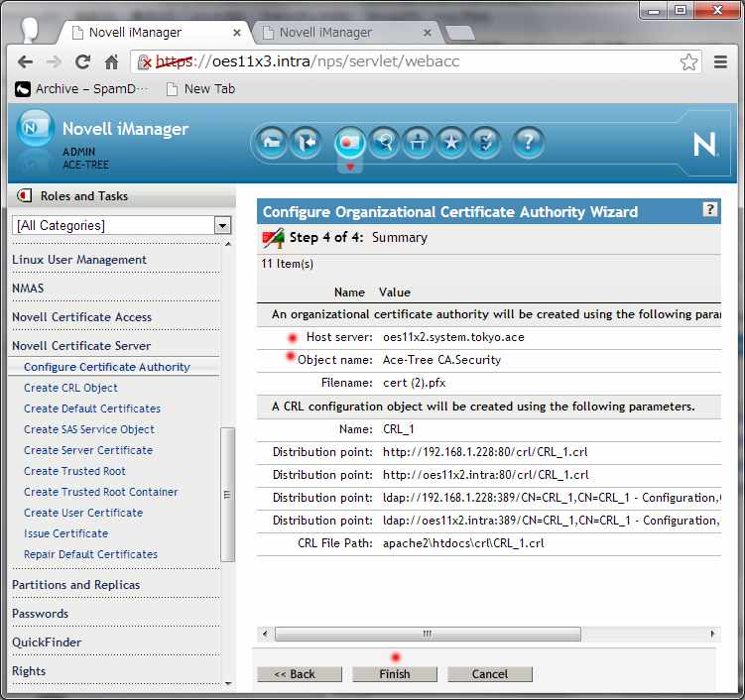Open the All Categories dropdown
This screenshot has height=700, width=745.
pyautogui.click(x=222, y=226)
